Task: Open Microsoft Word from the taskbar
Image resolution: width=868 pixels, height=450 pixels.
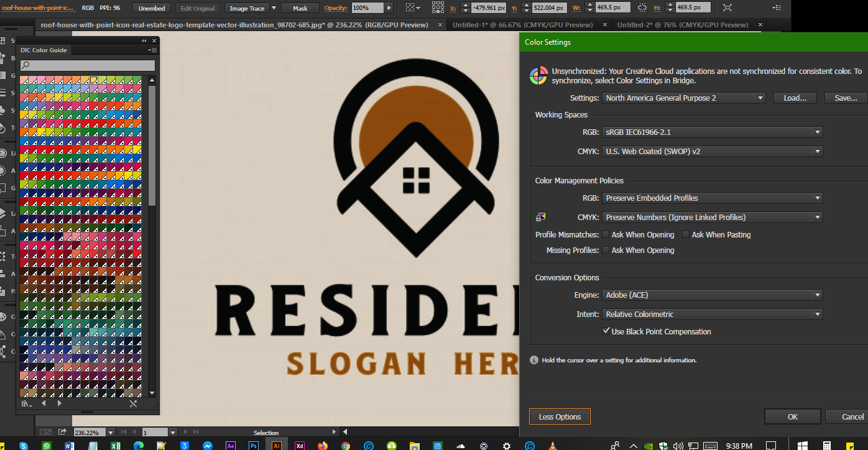Action: [69, 445]
